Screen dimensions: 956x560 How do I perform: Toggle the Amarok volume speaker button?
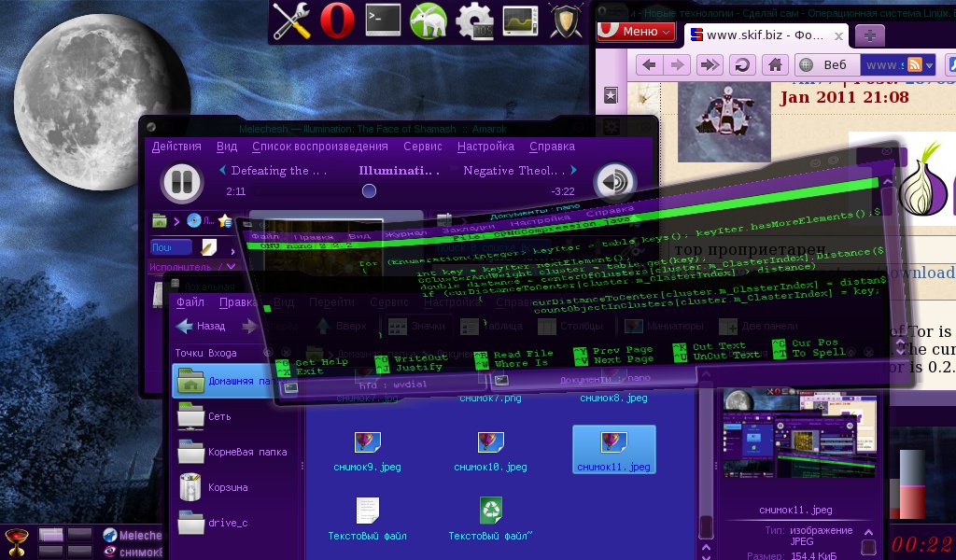(x=612, y=182)
